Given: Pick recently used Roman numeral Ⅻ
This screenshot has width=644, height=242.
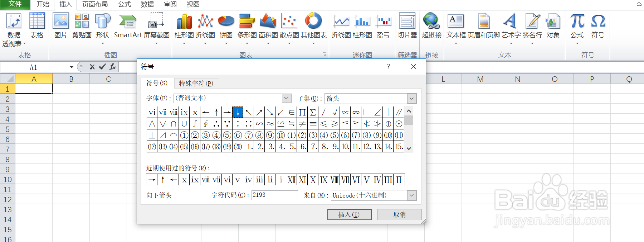Looking at the screenshot, I should 291,180.
